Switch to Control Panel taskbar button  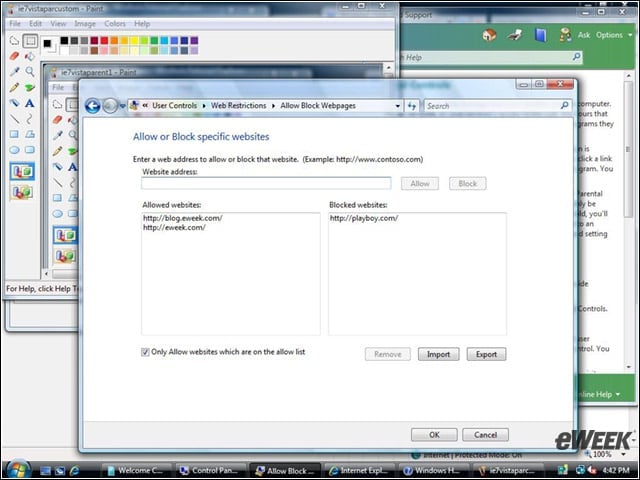click(211, 471)
